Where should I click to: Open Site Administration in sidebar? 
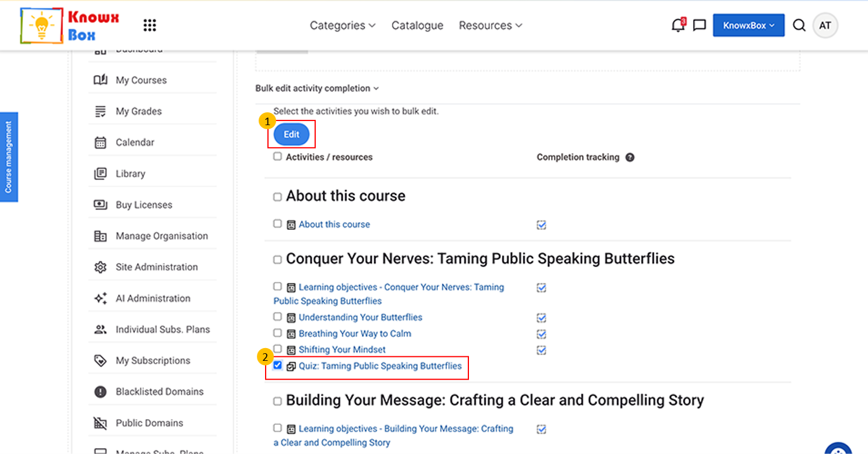[157, 267]
